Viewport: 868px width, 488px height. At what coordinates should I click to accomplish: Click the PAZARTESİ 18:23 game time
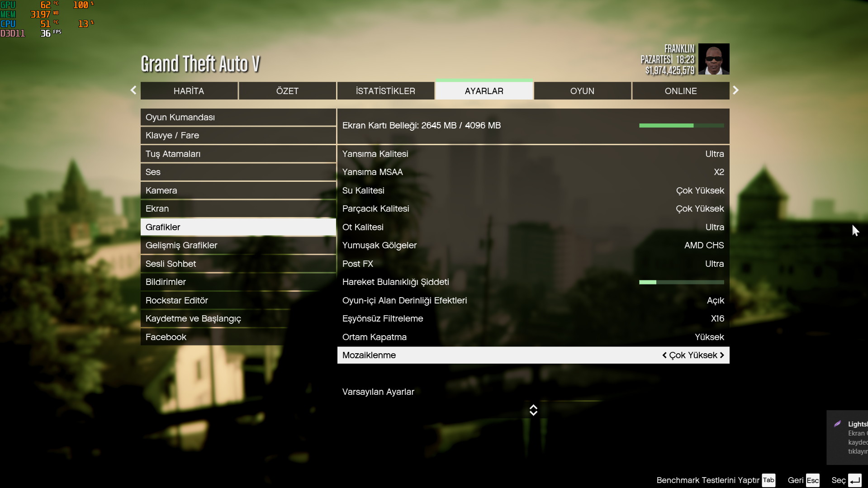(667, 60)
